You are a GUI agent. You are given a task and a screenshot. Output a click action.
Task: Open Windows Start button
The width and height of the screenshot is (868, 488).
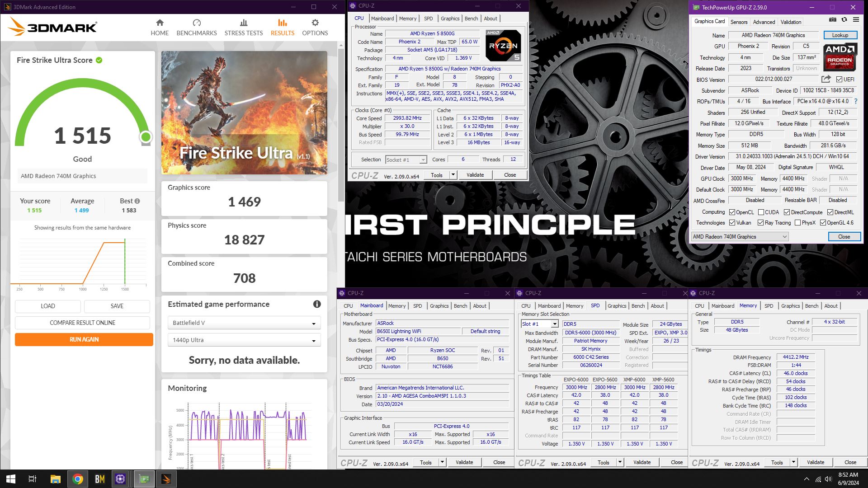(11, 479)
